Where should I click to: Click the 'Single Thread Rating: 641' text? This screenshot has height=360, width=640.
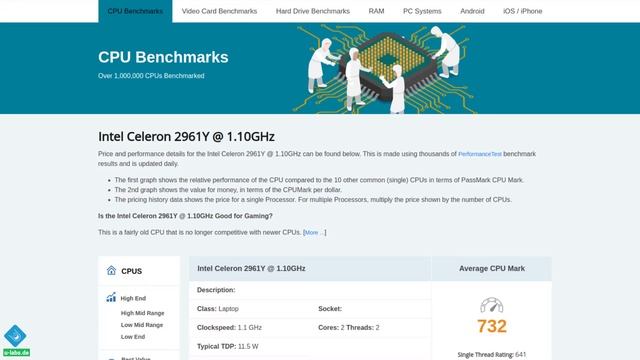coord(492,355)
